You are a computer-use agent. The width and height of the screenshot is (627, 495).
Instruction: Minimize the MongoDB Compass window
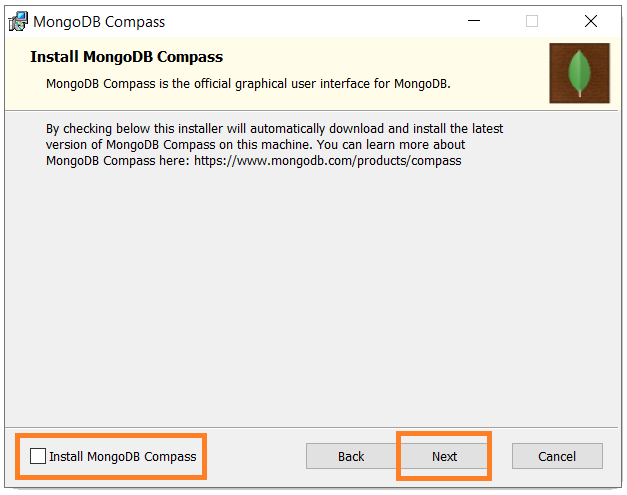pyautogui.click(x=474, y=21)
